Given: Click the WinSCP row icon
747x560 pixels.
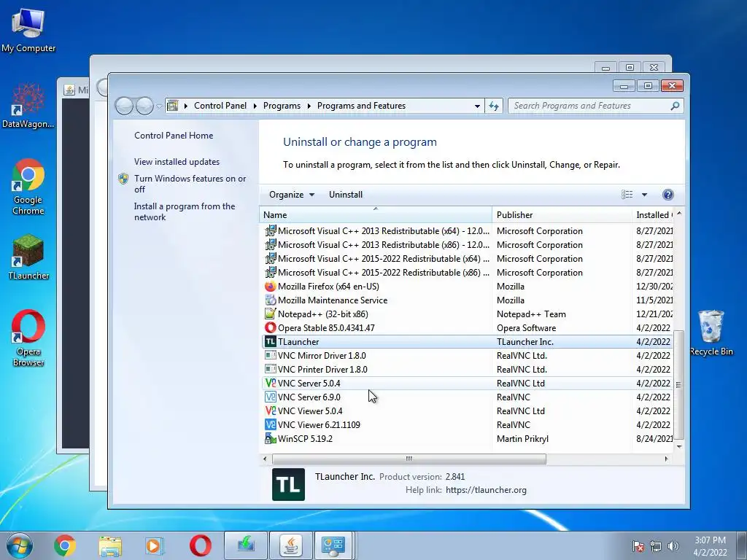Looking at the screenshot, I should click(270, 438).
